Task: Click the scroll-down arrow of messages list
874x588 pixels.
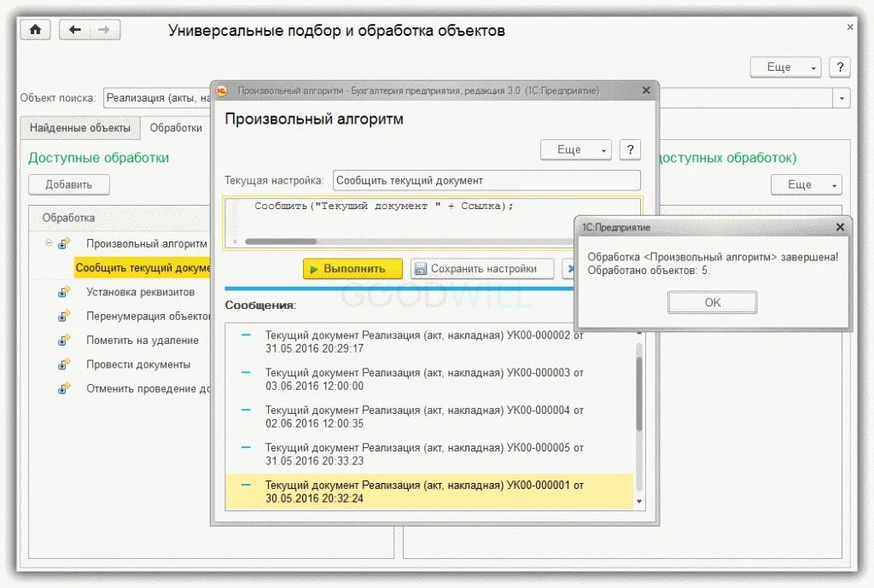Action: point(639,502)
